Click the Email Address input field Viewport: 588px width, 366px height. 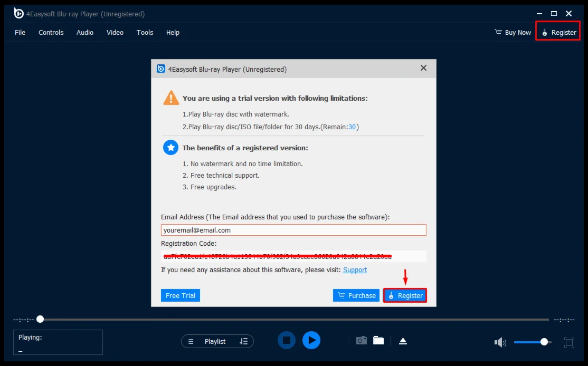point(293,230)
